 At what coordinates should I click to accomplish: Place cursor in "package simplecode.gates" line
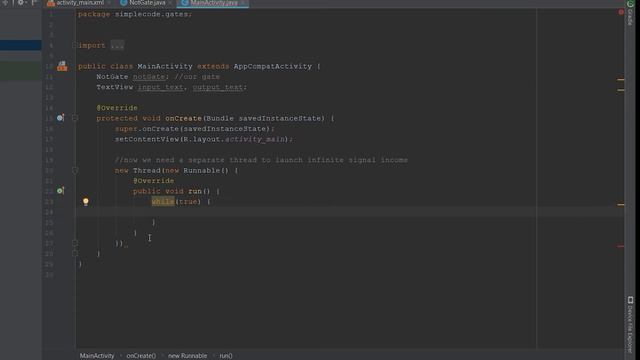[135, 14]
